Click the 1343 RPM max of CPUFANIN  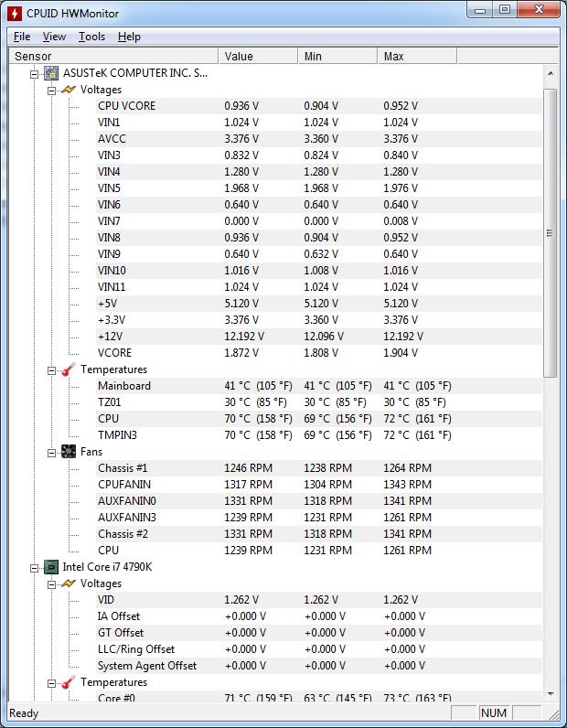(407, 485)
